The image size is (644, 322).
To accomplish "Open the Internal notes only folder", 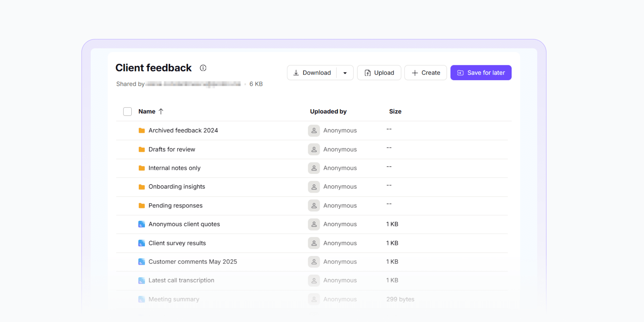I will coord(174,168).
